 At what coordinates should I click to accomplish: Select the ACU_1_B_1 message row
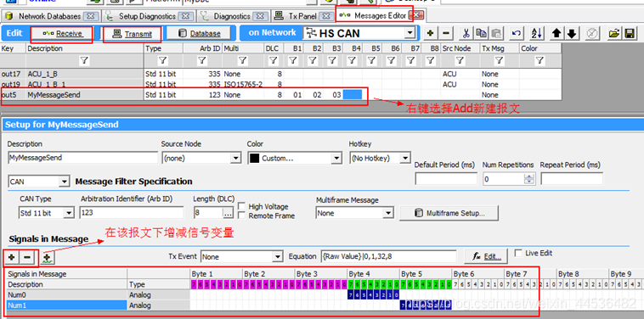point(281,85)
